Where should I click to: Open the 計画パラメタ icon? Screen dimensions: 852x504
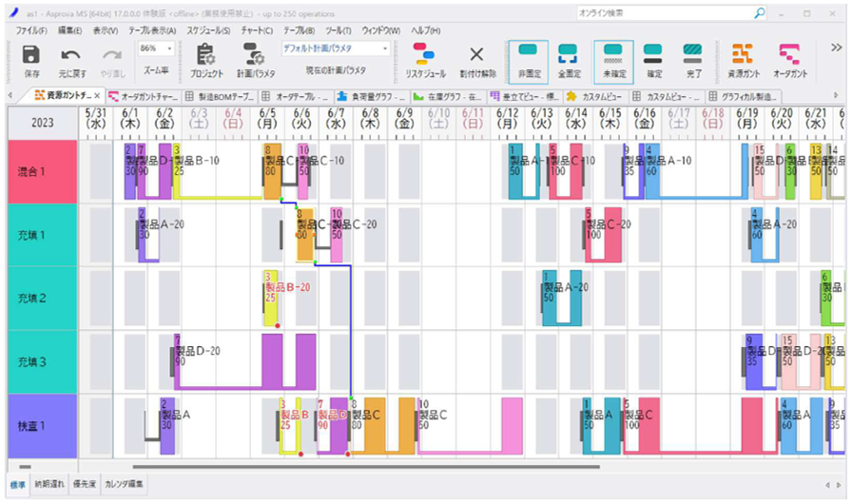255,55
